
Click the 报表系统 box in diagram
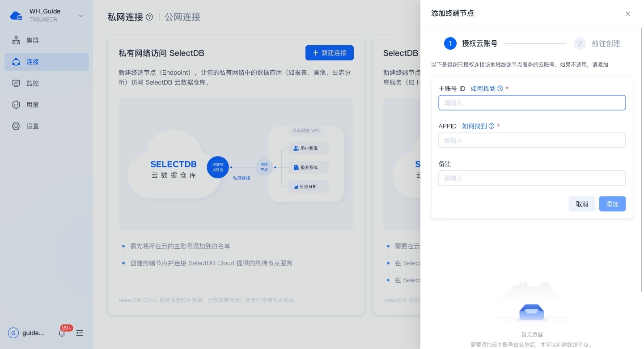click(309, 167)
